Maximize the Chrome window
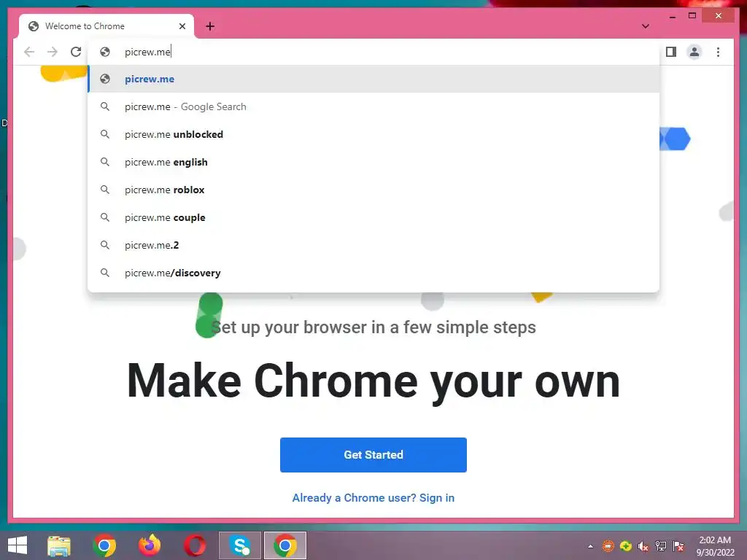 pos(692,16)
